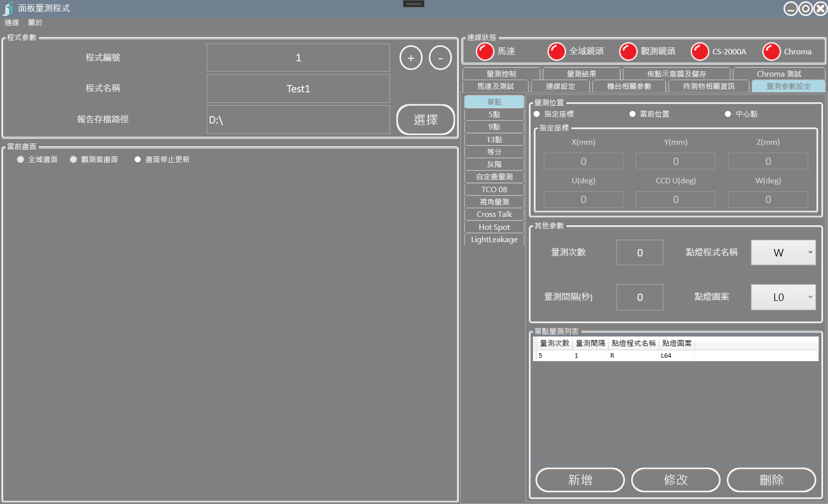Select the Hot Spot side tab
The width and height of the screenshot is (828, 504).
[x=494, y=227]
